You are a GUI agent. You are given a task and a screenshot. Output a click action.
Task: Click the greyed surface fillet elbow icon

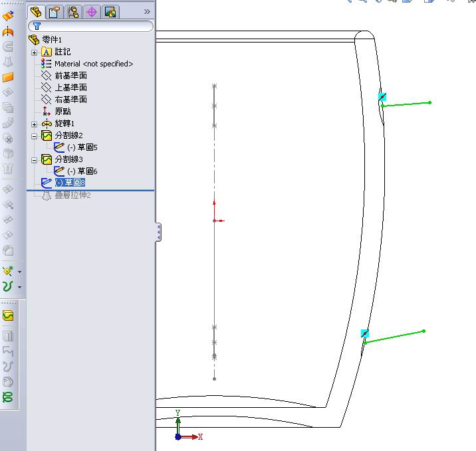[8, 123]
